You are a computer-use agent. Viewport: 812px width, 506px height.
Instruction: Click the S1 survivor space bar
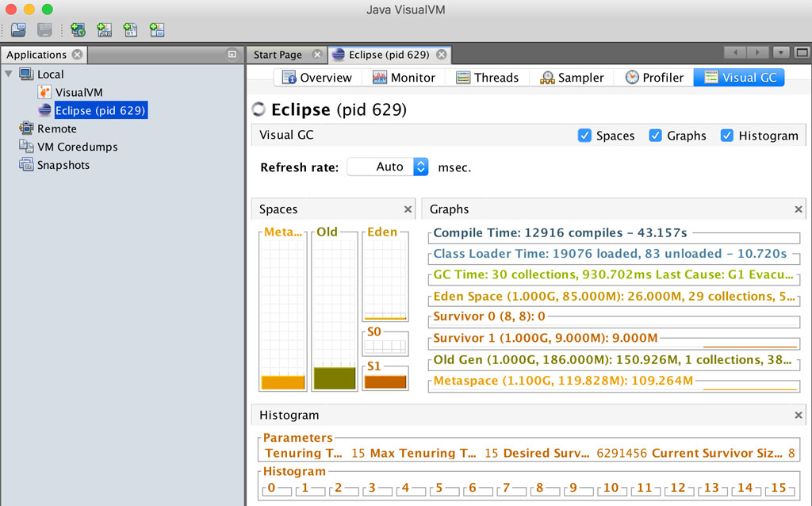click(x=385, y=382)
